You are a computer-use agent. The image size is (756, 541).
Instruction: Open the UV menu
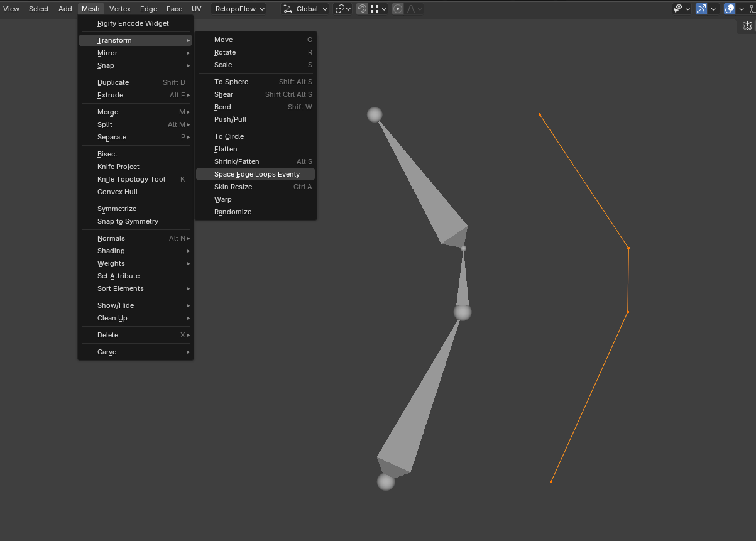197,9
